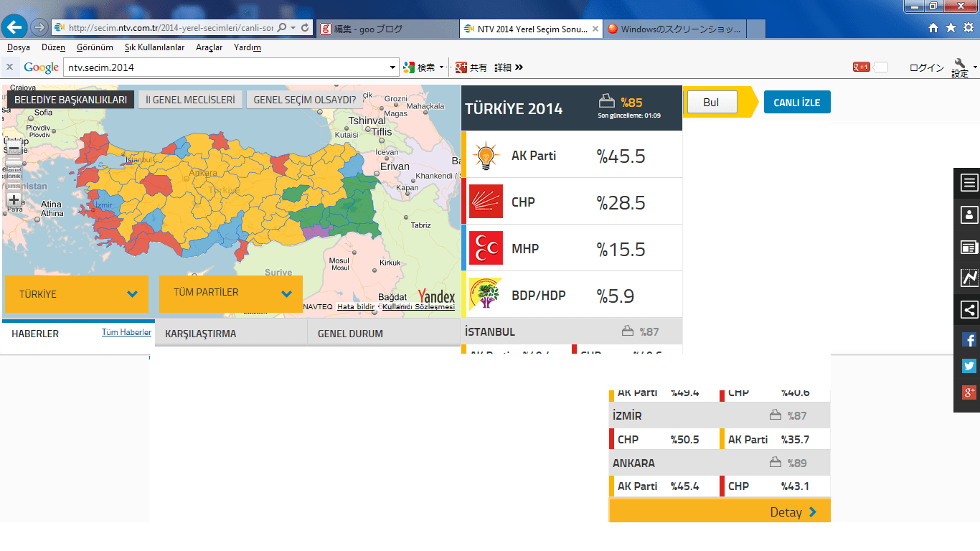980x551 pixels.
Task: Open the Google toolbar search box dropdown arrow
Action: [392, 67]
